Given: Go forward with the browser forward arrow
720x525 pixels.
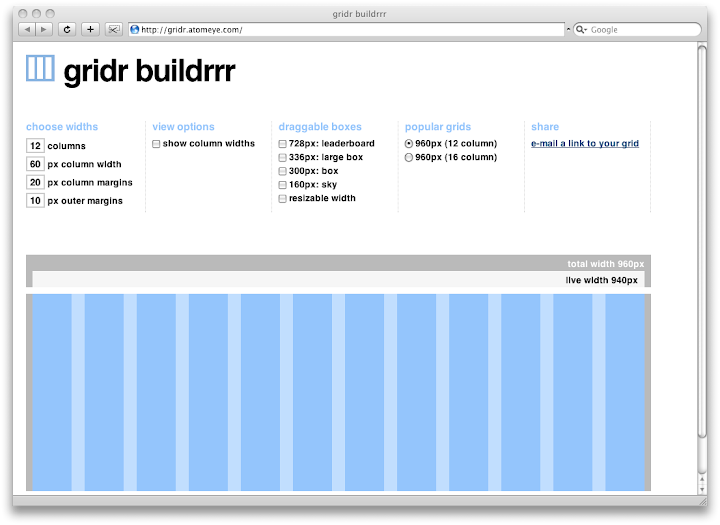Looking at the screenshot, I should tap(44, 29).
